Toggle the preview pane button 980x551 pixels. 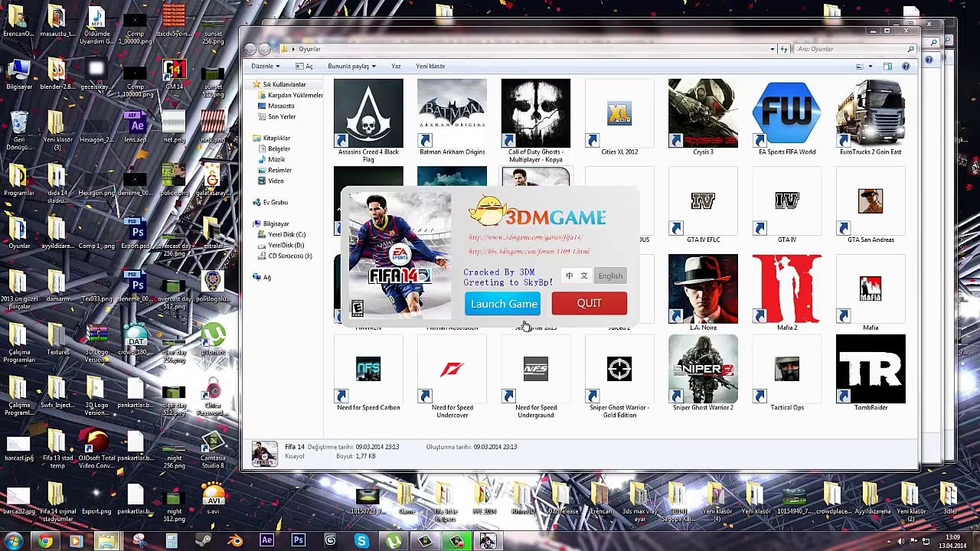(x=887, y=67)
